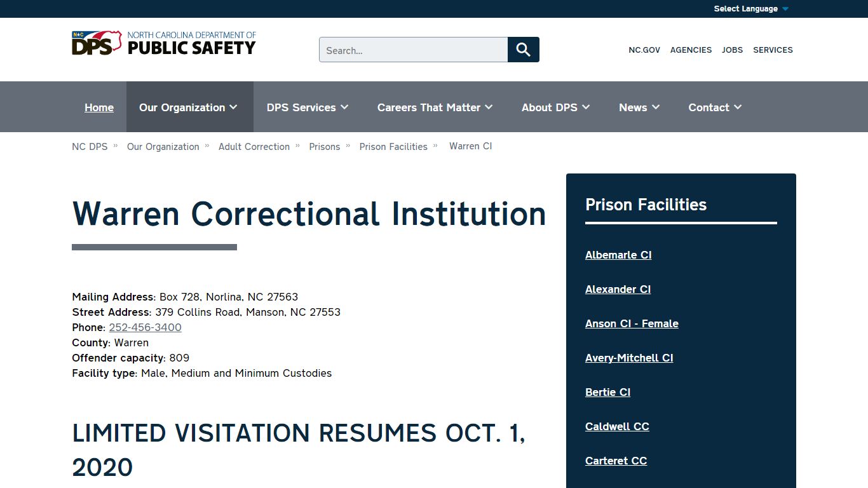Open the SERVICES link
The image size is (868, 488).
click(773, 50)
